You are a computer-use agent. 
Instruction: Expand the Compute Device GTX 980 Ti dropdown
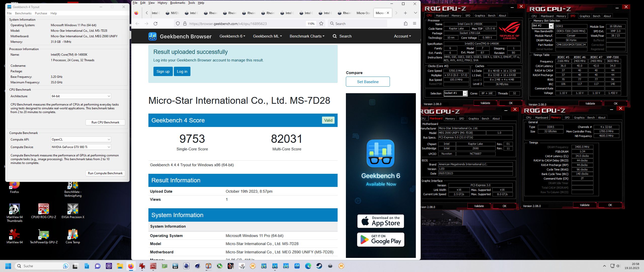(81, 147)
